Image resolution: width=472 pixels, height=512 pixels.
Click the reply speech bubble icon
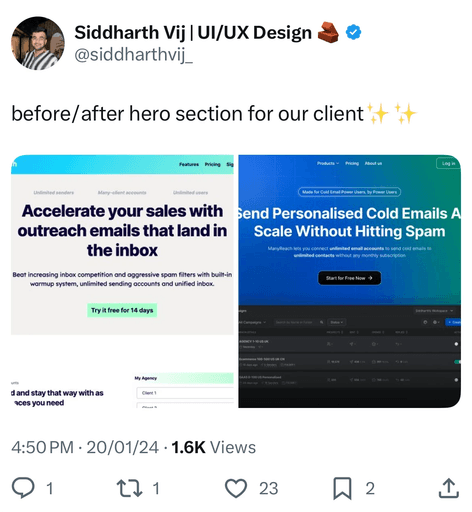(23, 488)
